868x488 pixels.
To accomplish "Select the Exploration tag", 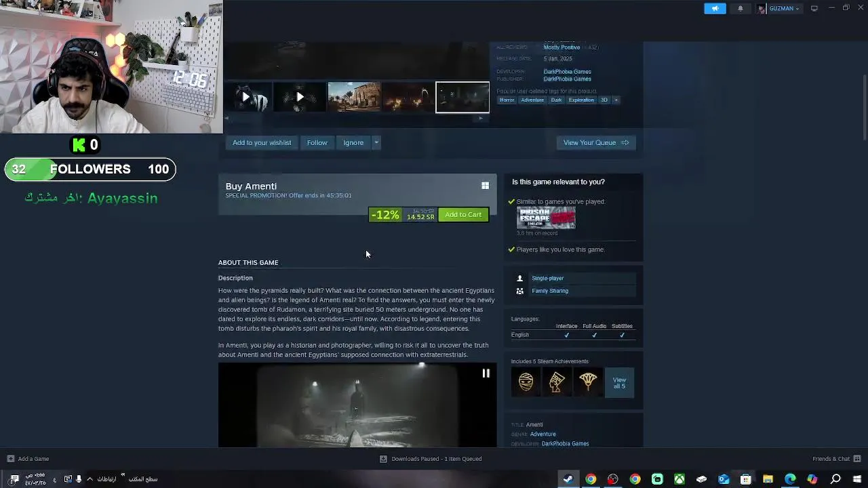I will [581, 100].
